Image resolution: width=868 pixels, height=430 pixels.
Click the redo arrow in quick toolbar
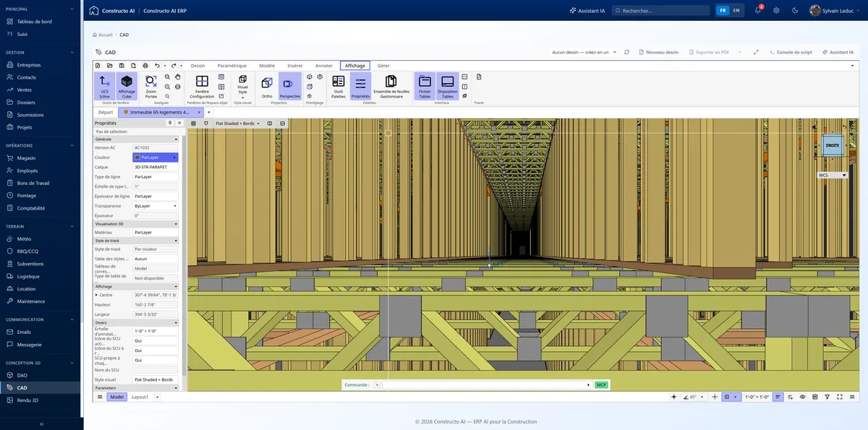[x=174, y=65]
